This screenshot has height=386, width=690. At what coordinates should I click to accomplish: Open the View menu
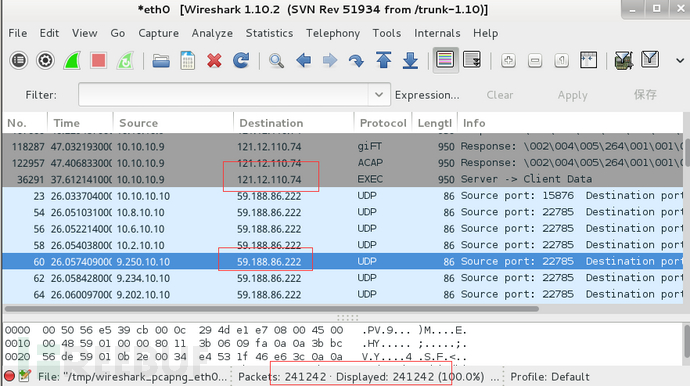84,33
